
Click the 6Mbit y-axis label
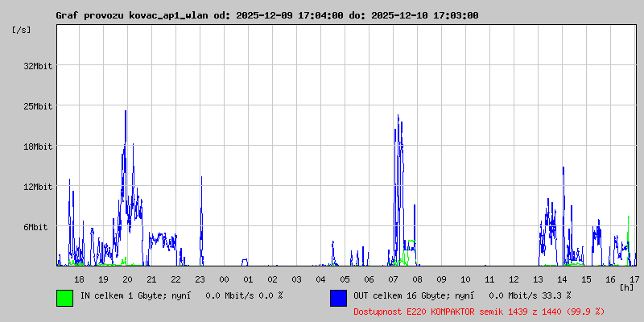click(35, 227)
